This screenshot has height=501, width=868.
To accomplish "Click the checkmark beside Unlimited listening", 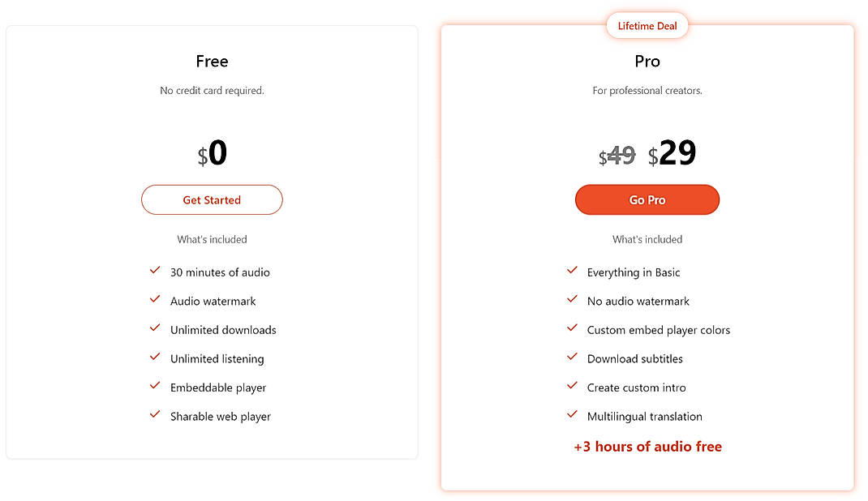I will coord(155,358).
